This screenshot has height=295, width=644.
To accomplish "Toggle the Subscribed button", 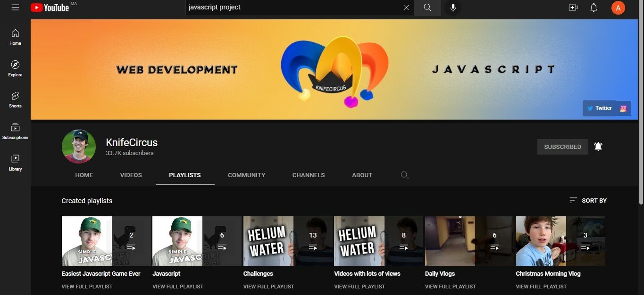I will tap(562, 147).
